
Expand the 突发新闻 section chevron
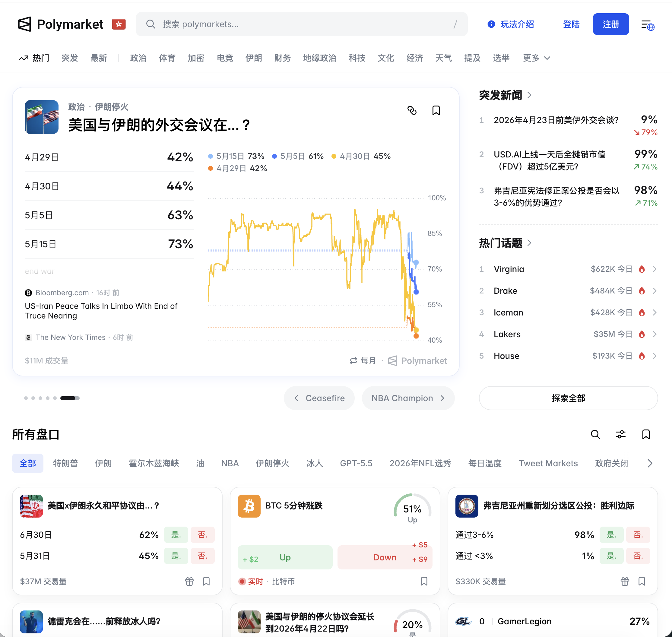(529, 95)
